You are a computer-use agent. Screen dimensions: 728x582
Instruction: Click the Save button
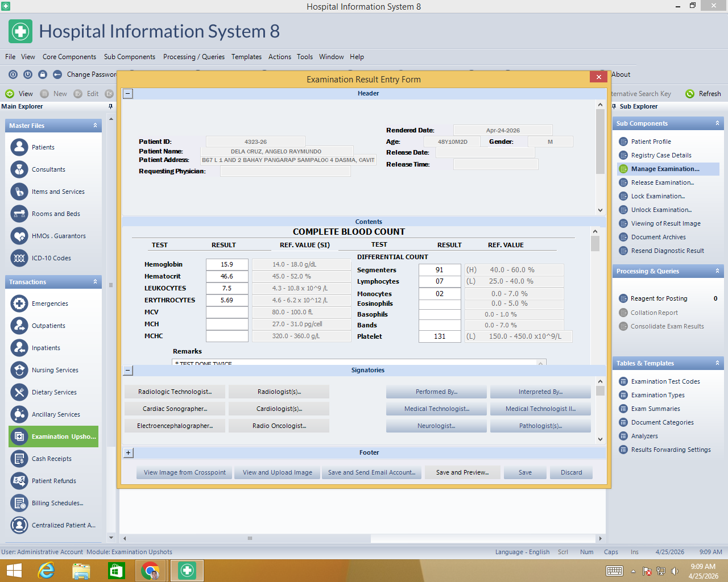pyautogui.click(x=526, y=473)
